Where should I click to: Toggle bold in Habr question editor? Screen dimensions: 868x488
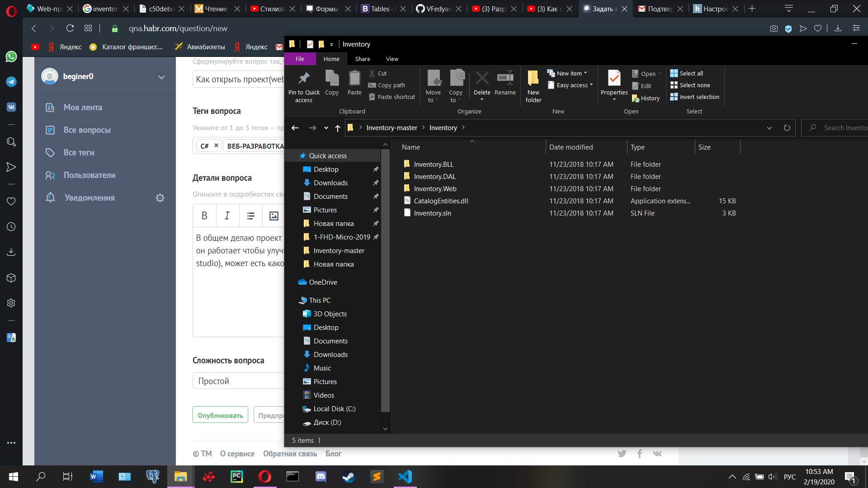204,216
